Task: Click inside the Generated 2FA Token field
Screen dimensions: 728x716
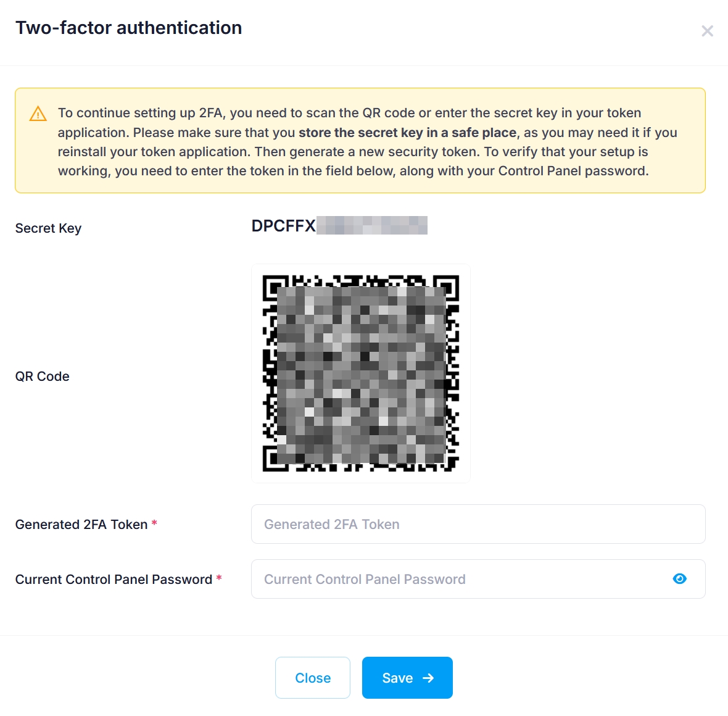Action: click(x=478, y=524)
